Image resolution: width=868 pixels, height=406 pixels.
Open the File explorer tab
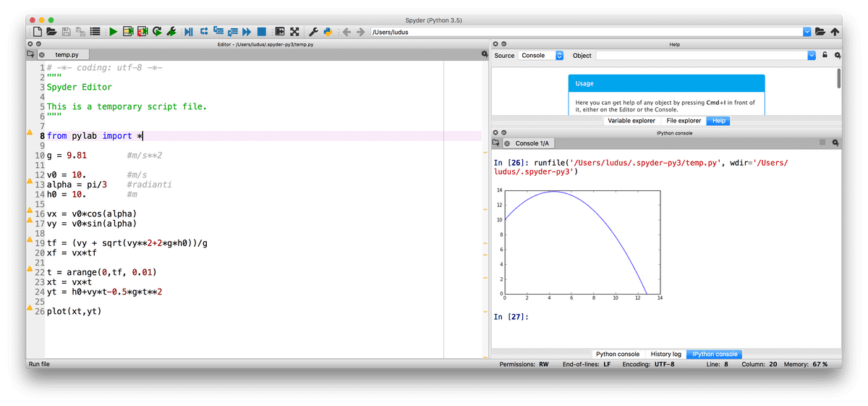684,121
